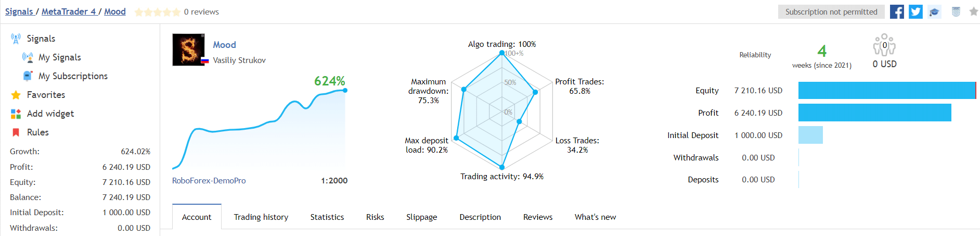Share the signal on Facebook
This screenshot has height=236, width=980.
[897, 11]
